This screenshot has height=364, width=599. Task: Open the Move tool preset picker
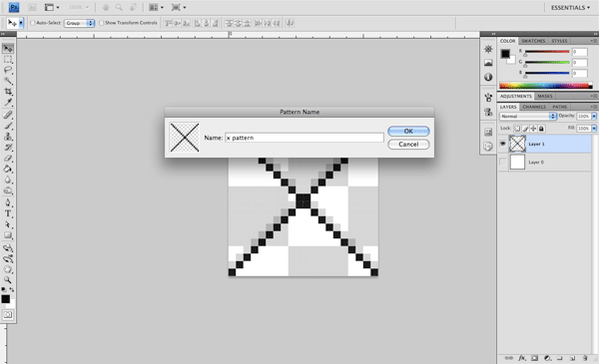coord(21,23)
